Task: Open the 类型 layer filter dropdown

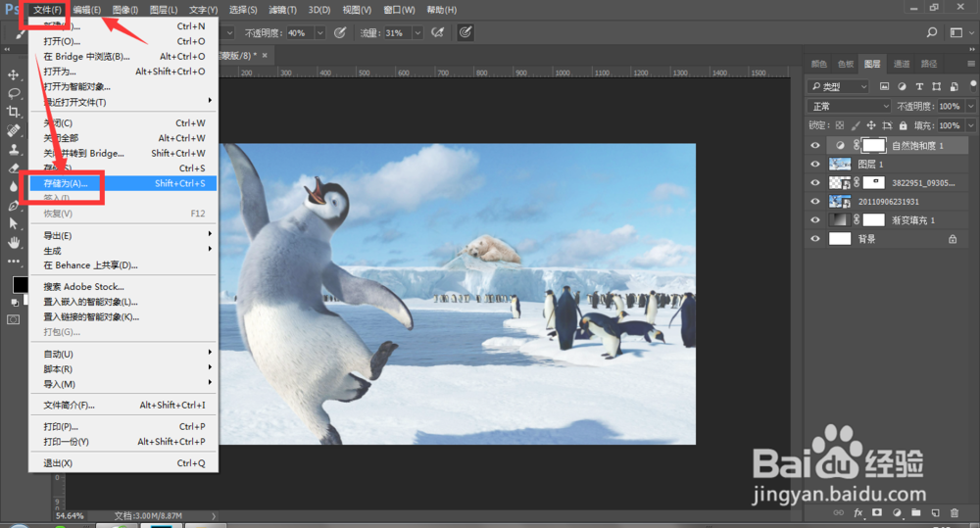Action: click(839, 86)
